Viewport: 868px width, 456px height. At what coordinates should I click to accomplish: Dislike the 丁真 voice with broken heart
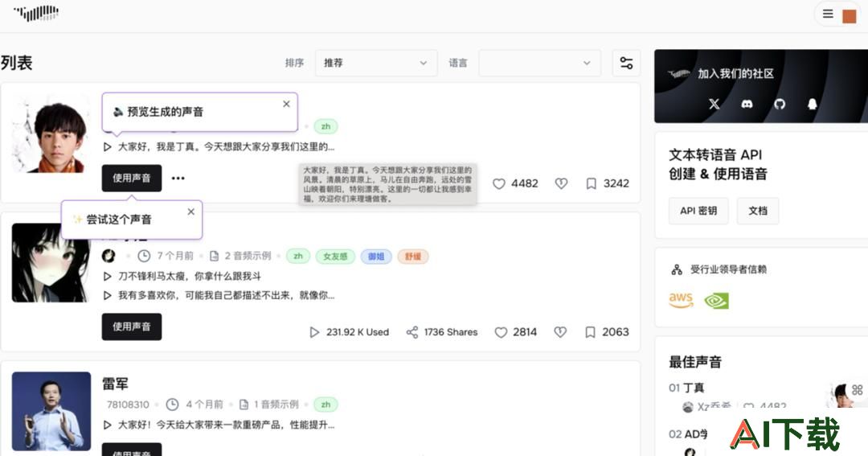pyautogui.click(x=561, y=183)
